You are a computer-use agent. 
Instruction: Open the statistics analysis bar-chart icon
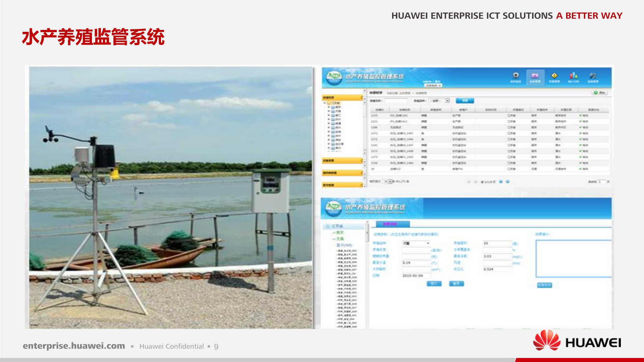[574, 76]
